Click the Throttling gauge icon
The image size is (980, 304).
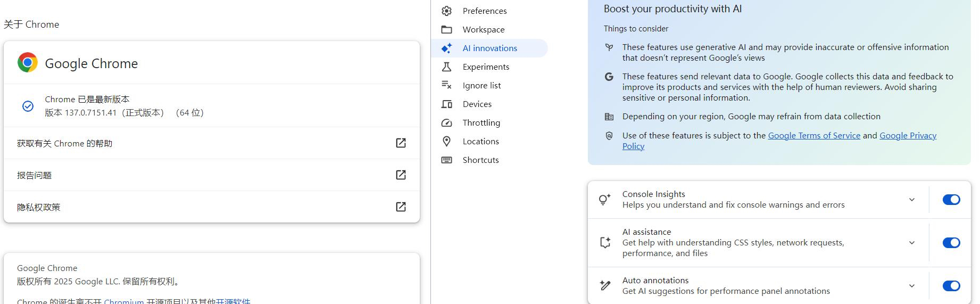tap(446, 122)
